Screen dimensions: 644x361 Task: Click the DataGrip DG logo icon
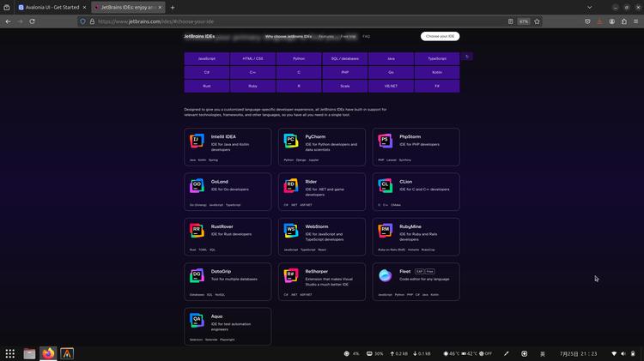[197, 275]
